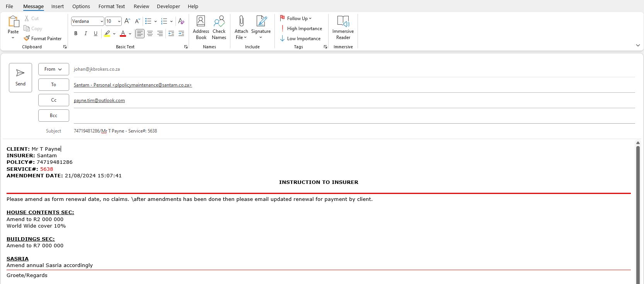The image size is (644, 284).
Task: Open the Address Book
Action: (201, 28)
